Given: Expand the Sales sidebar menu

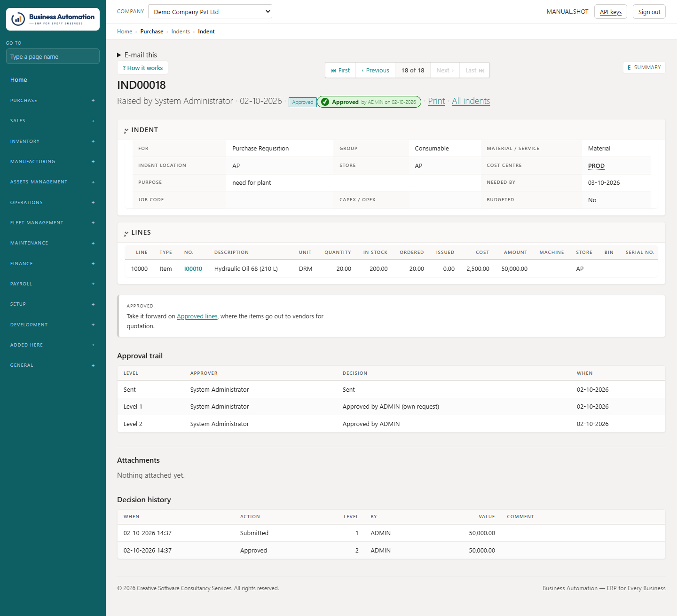Looking at the screenshot, I should point(53,121).
